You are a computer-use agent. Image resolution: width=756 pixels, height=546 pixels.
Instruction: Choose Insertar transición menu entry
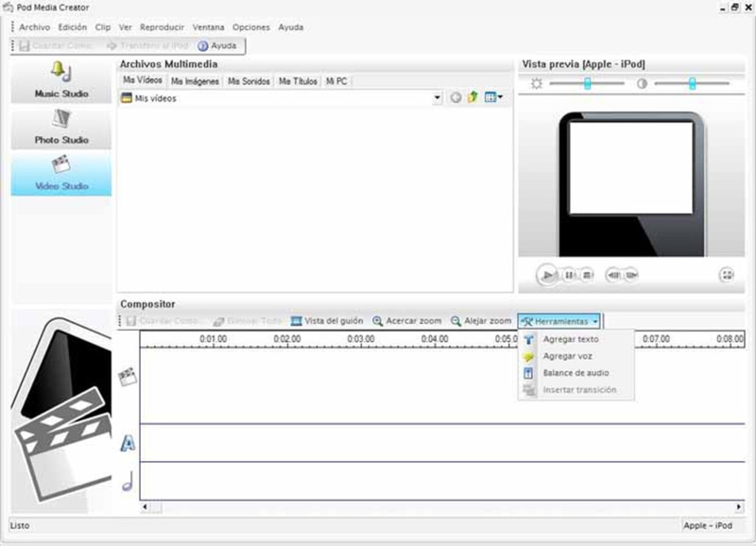pyautogui.click(x=576, y=390)
